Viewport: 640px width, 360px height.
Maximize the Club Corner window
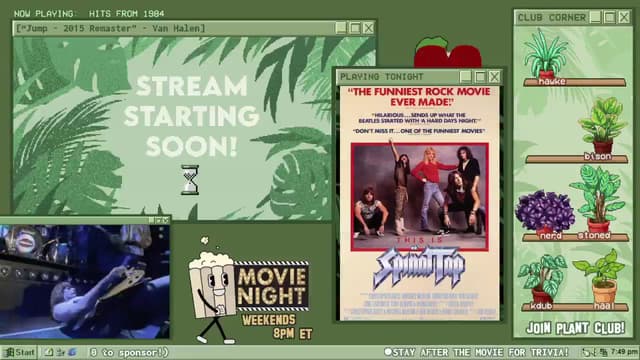(x=610, y=17)
